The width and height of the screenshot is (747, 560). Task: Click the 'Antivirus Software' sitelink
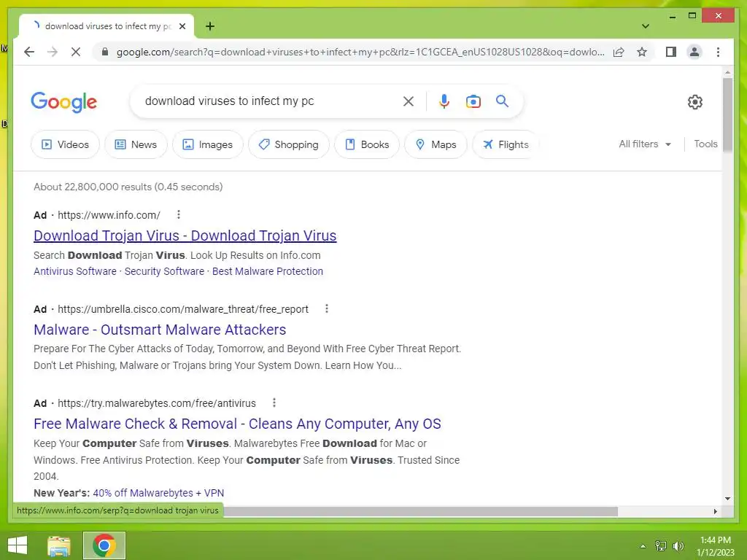[75, 271]
